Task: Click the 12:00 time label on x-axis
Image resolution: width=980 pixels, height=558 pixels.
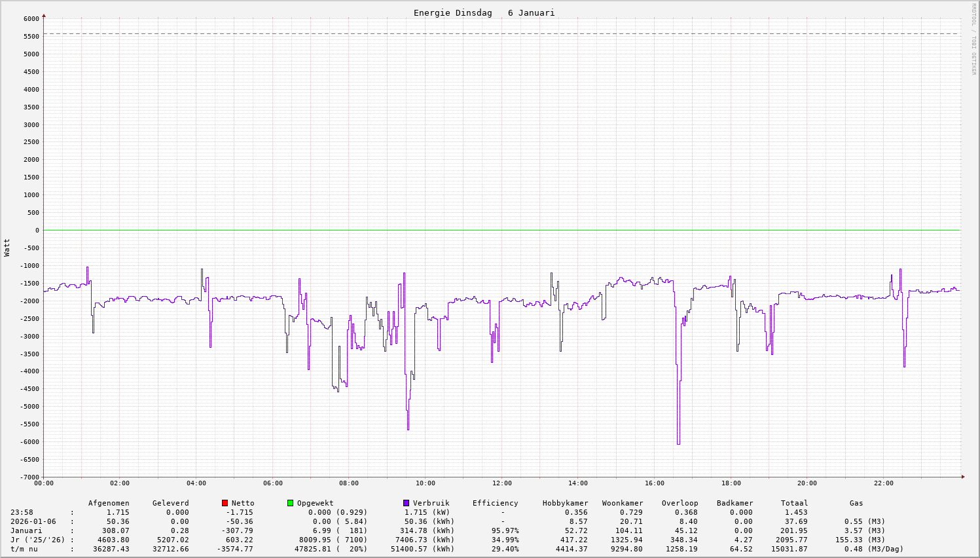Action: click(502, 483)
